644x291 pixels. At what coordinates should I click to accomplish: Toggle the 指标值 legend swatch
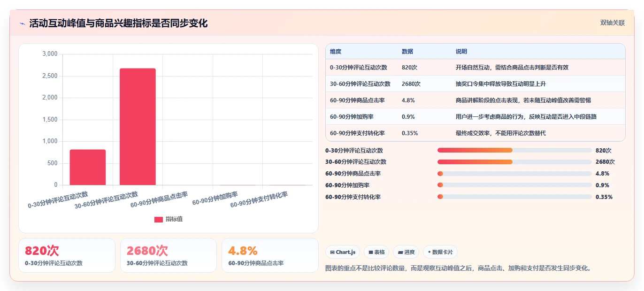click(159, 219)
